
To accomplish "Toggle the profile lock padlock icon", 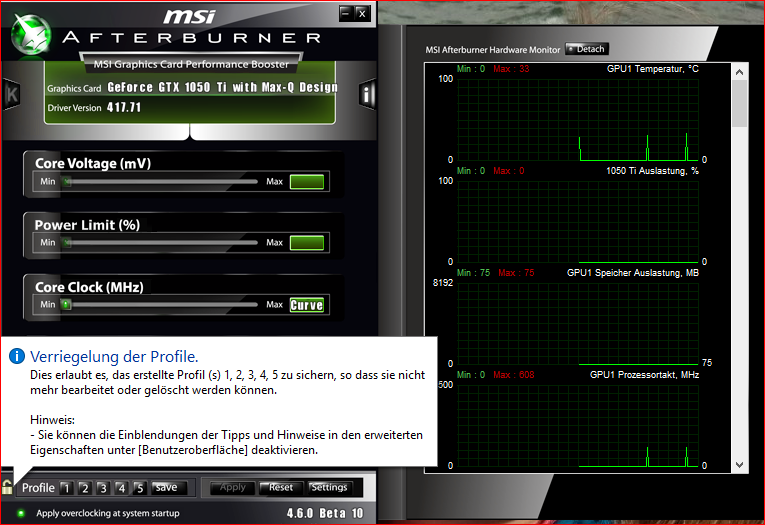I will coord(7,487).
